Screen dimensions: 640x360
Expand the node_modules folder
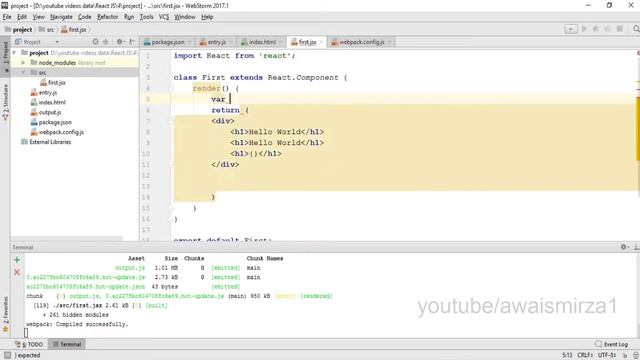(x=23, y=63)
